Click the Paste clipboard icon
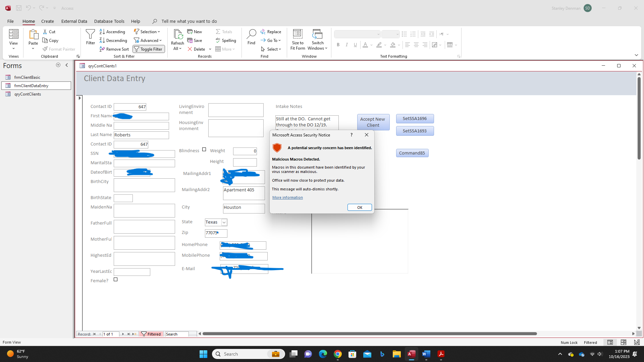The width and height of the screenshot is (644, 362). point(33,34)
